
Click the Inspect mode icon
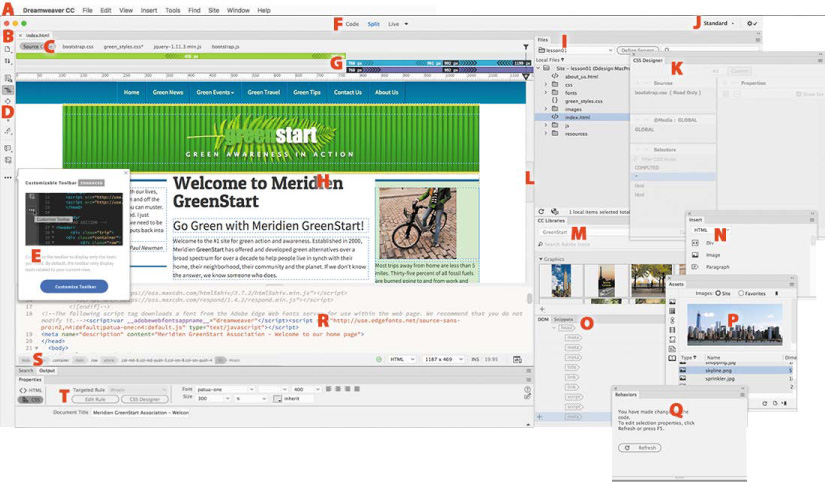[x=8, y=101]
